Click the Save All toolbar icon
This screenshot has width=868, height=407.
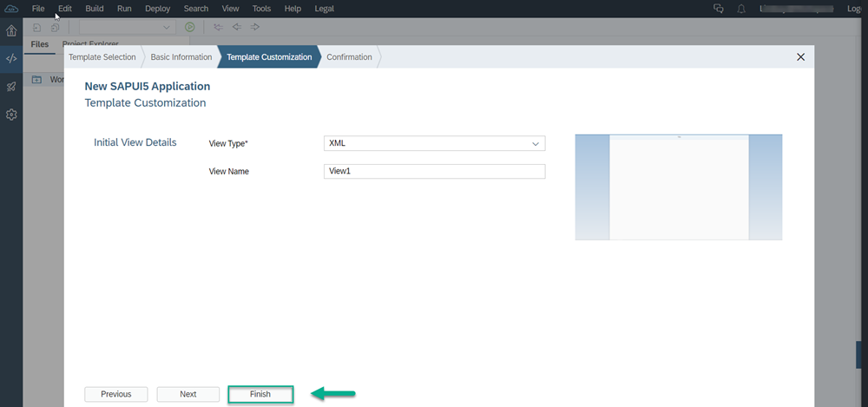click(55, 27)
